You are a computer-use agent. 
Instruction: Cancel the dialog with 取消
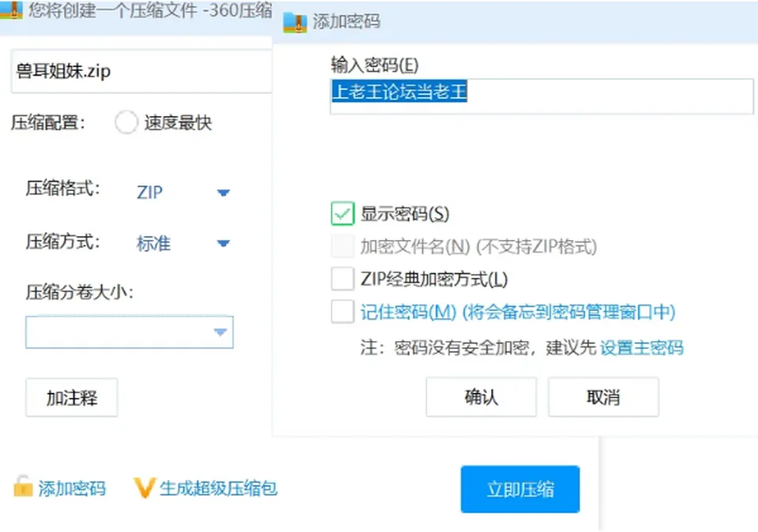[603, 397]
